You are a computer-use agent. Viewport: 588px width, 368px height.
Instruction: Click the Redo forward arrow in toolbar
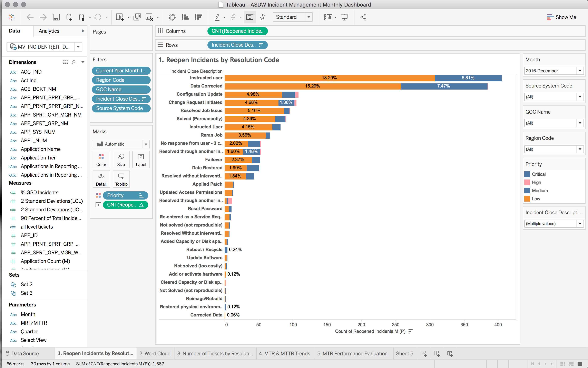tap(43, 17)
